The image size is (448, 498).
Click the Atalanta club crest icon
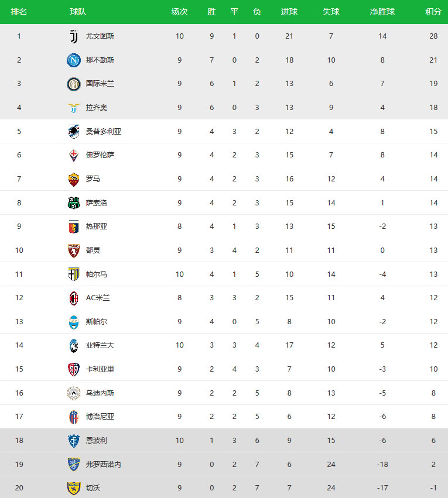tap(73, 345)
